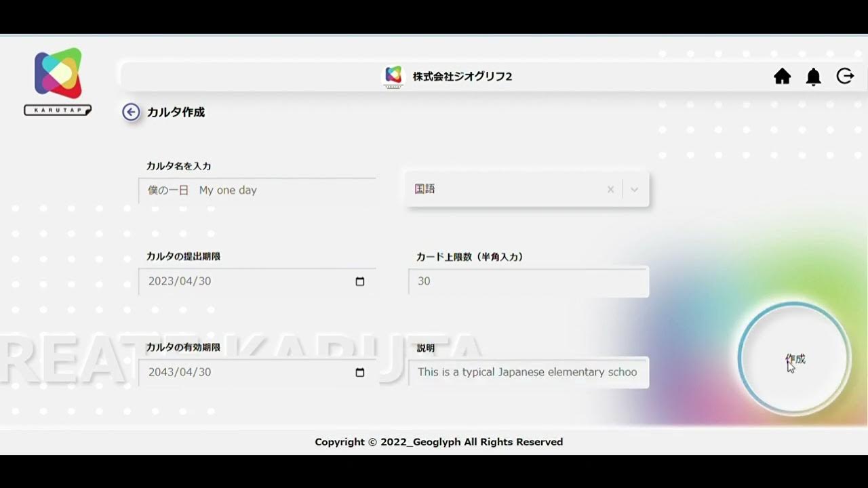Click the 有効期限 date field 2043/04/30

(257, 372)
